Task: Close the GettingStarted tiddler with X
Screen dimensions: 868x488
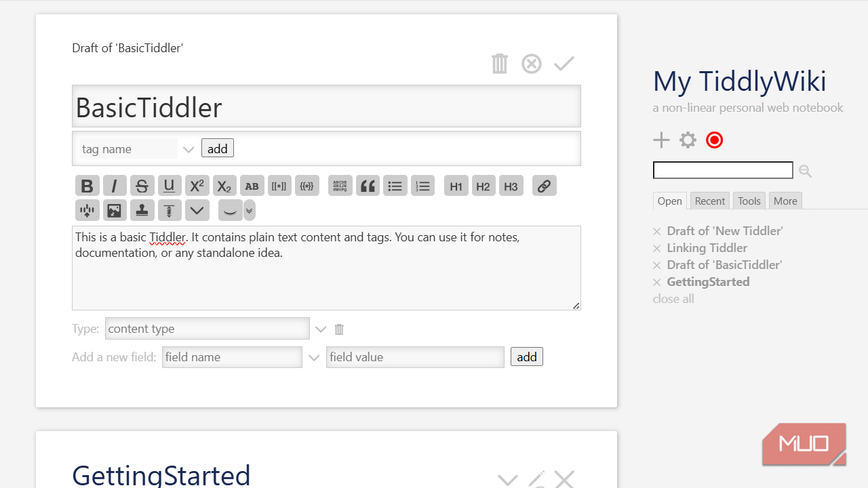Action: 564,480
